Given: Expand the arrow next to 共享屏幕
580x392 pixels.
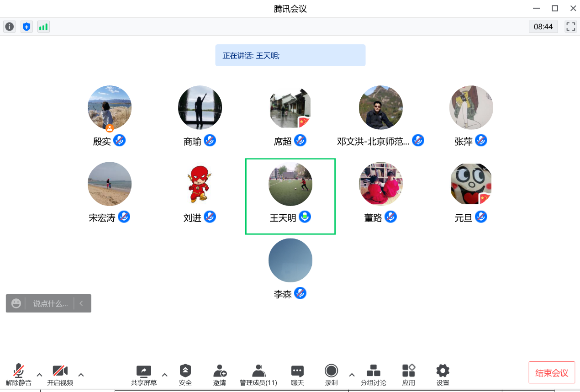Looking at the screenshot, I should (164, 375).
